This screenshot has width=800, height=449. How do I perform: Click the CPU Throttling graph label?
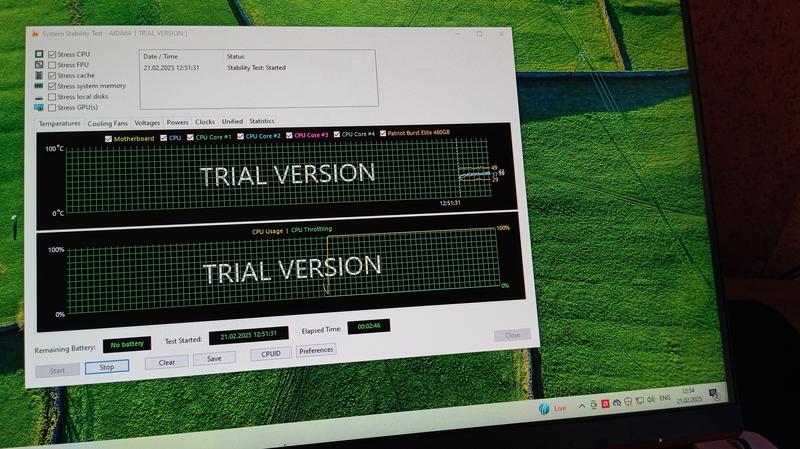[311, 230]
